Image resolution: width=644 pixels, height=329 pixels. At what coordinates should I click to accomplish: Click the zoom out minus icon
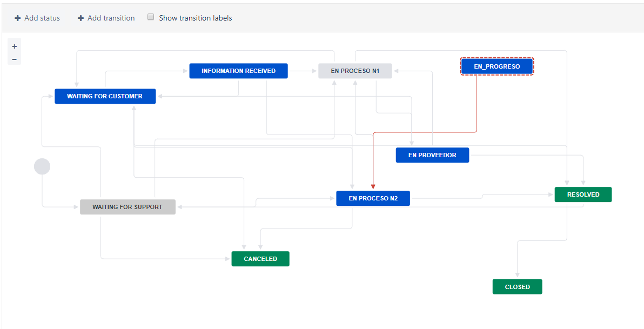pos(15,59)
